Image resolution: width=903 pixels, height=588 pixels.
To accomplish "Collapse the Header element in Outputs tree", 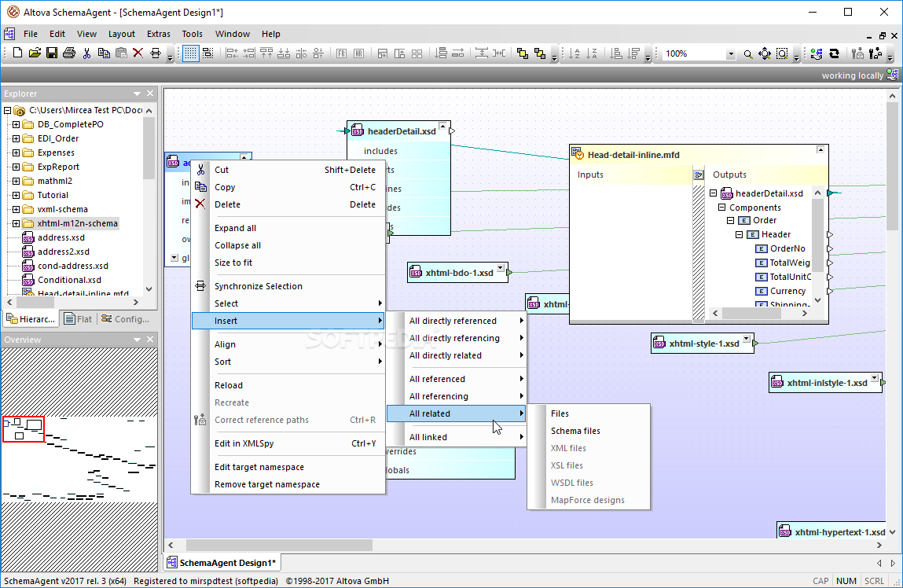I will click(x=739, y=234).
